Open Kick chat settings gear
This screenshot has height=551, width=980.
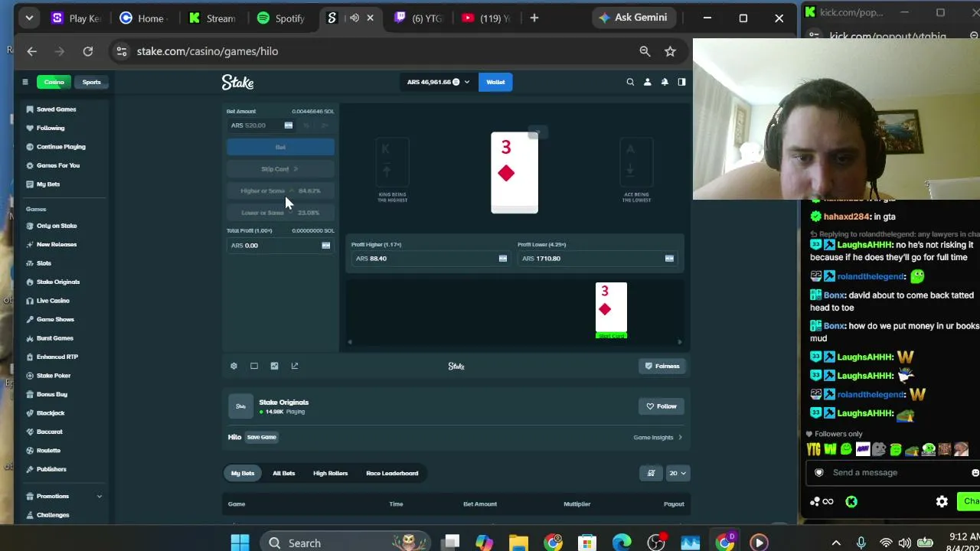[942, 502]
